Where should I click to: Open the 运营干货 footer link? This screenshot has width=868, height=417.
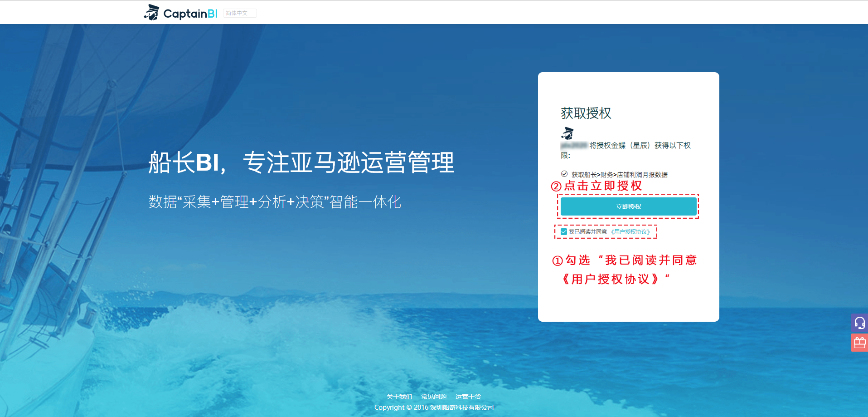(x=468, y=397)
